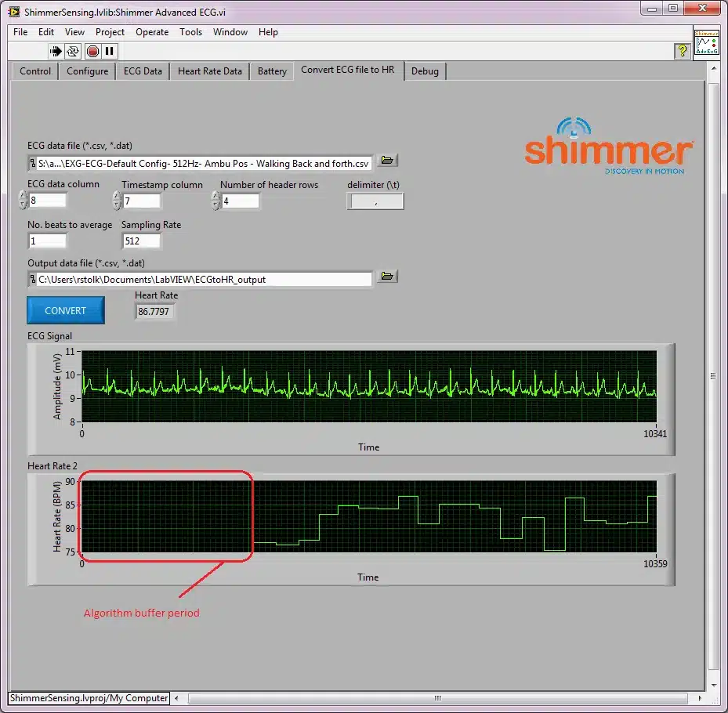Click the LabVIEW window title bar icon
Viewport: 728px width, 713px height.
(14, 12)
